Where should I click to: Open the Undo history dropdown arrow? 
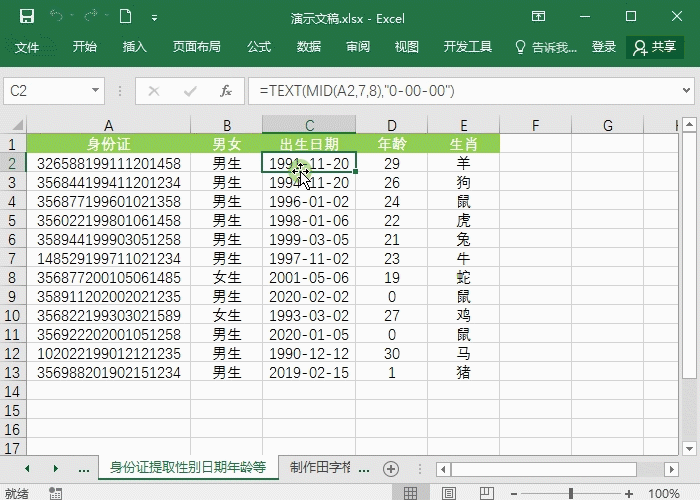(72, 16)
